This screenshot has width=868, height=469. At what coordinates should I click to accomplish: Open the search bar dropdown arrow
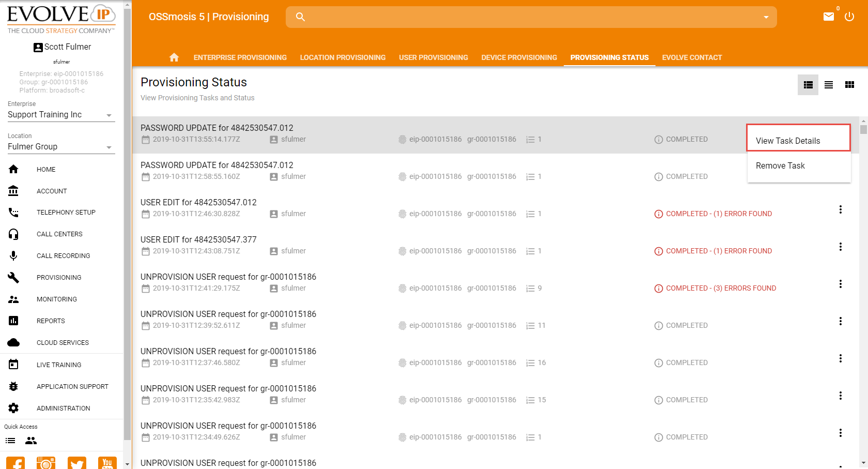(766, 17)
